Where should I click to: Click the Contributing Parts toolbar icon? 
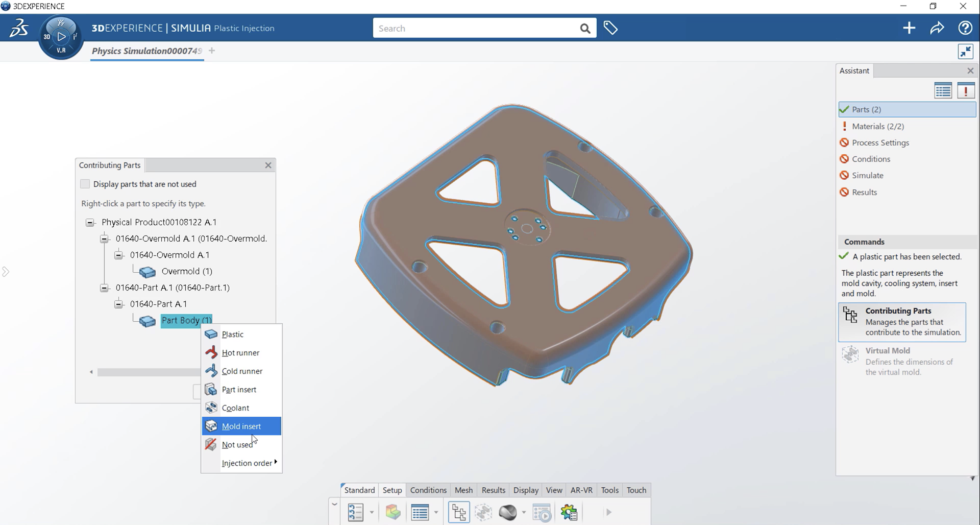[459, 512]
